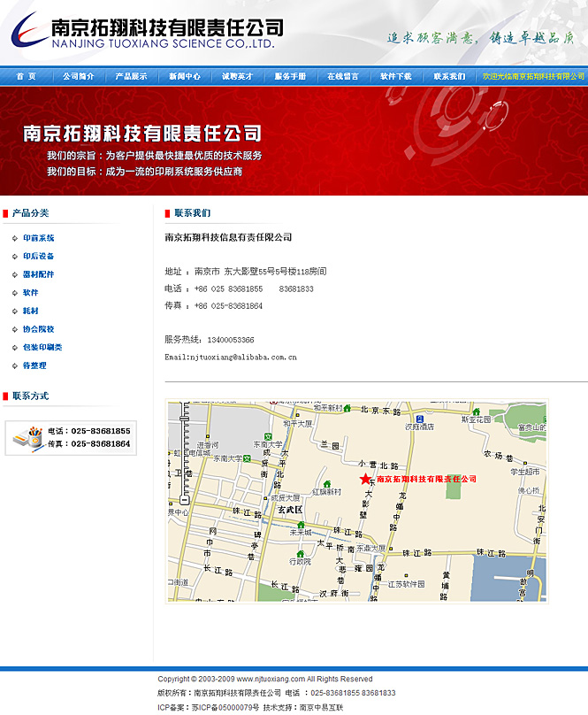The image size is (588, 715).
Task: Open the 首页 home menu item
Action: tap(26, 76)
